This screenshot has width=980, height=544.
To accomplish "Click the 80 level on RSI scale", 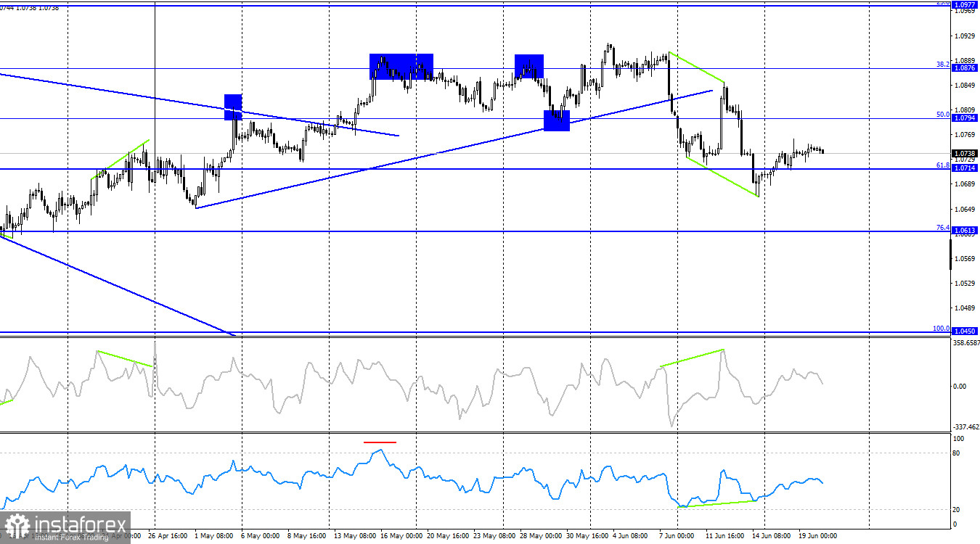I will click(957, 453).
